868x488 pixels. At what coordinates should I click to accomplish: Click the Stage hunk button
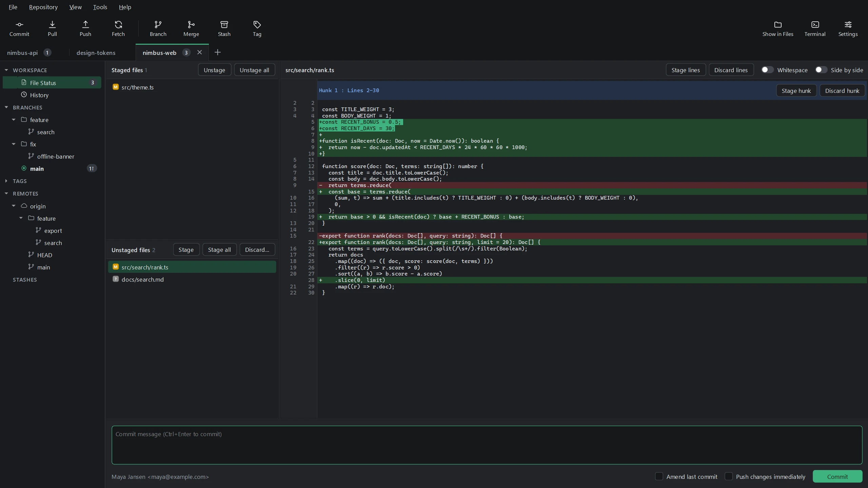pyautogui.click(x=796, y=90)
